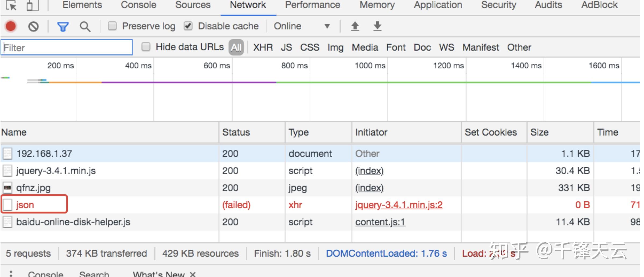The width and height of the screenshot is (644, 277).
Task: Filter requests by CSS
Action: (310, 48)
